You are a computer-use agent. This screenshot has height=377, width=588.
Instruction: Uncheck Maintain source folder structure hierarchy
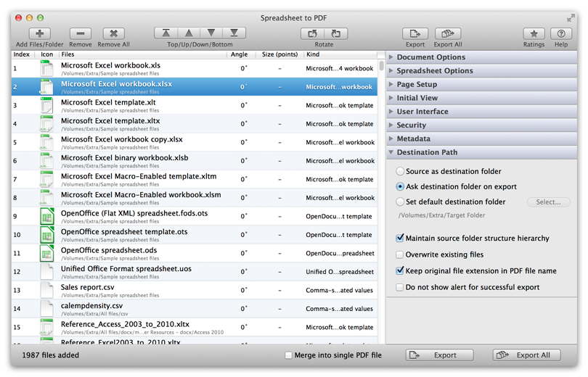pyautogui.click(x=400, y=238)
